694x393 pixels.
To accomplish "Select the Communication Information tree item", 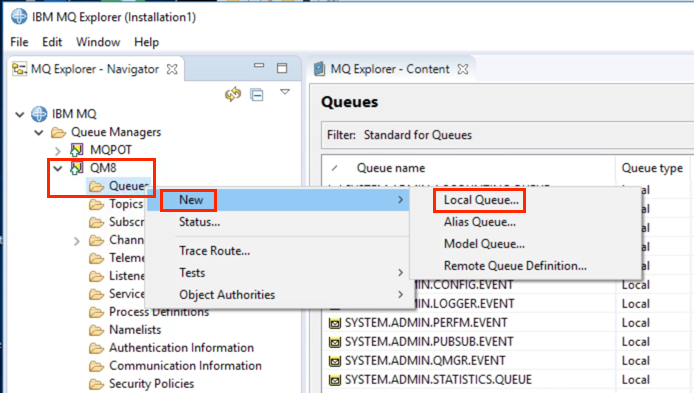I will pyautogui.click(x=185, y=366).
